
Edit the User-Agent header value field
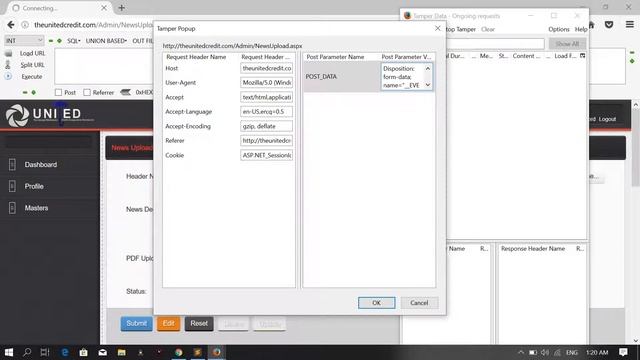coord(267,82)
